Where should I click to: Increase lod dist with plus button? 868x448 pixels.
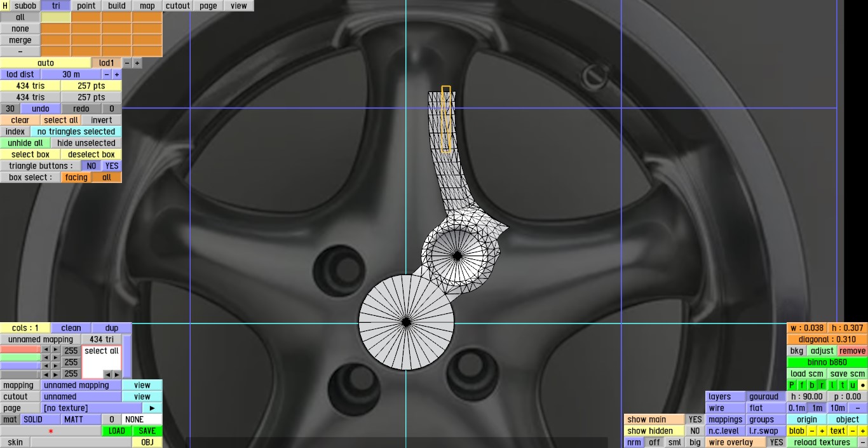[117, 74]
